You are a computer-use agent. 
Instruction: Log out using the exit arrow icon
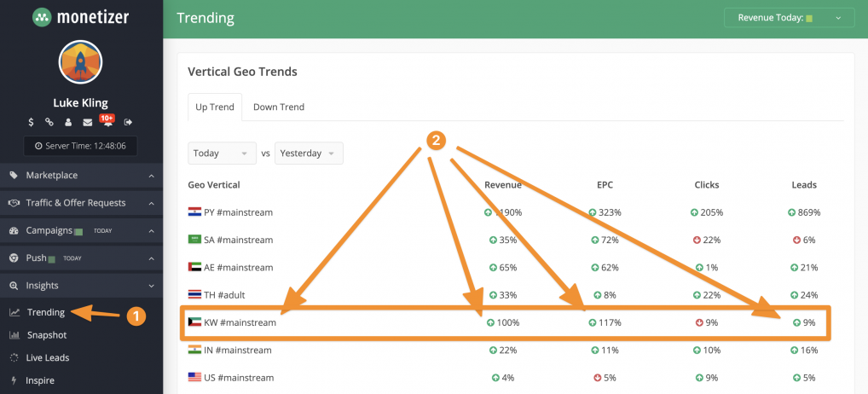pyautogui.click(x=129, y=122)
